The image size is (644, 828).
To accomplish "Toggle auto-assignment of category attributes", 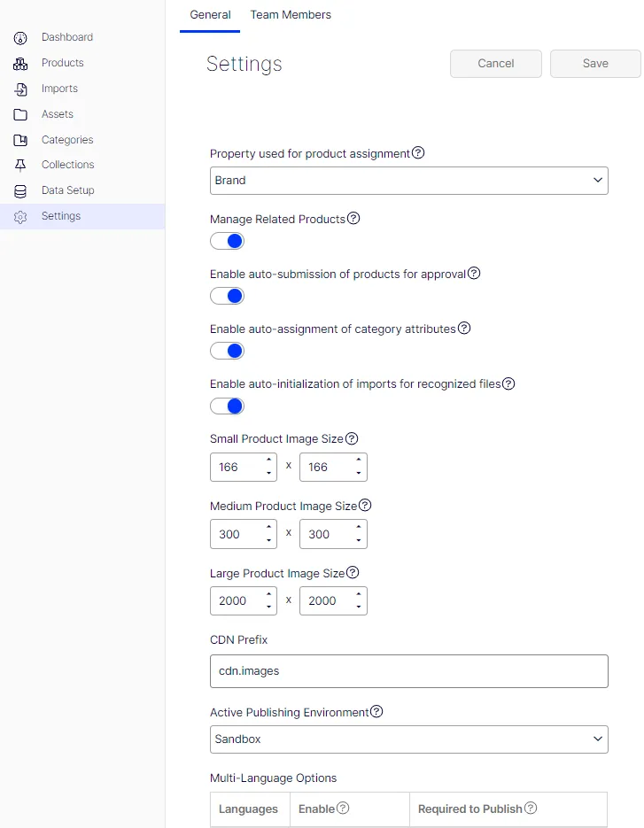I will click(227, 351).
